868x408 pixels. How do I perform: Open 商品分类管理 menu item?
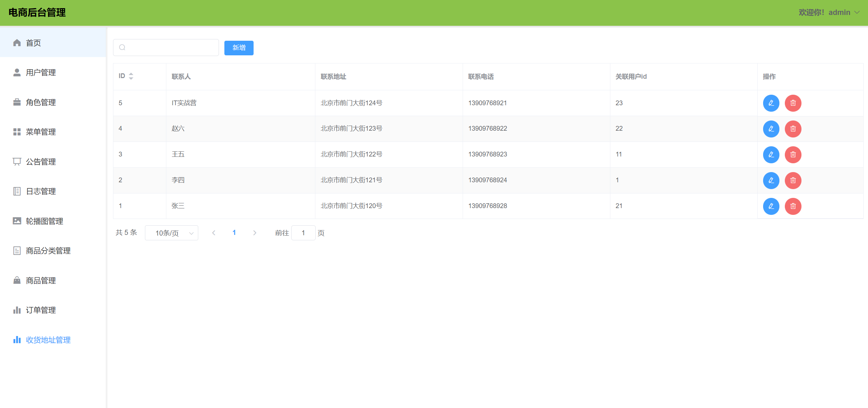pos(48,251)
